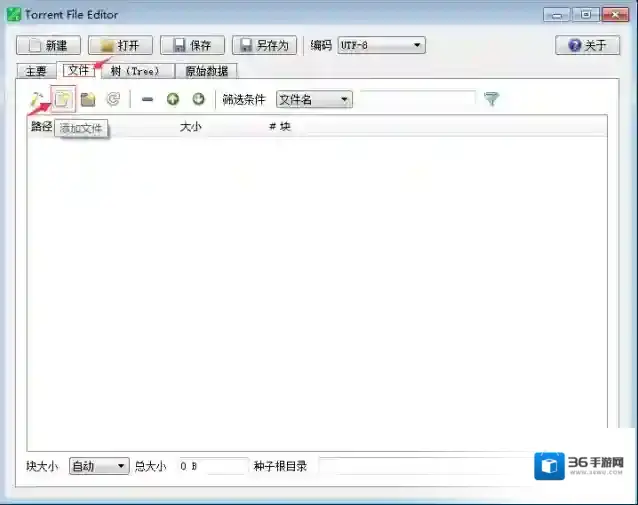Open the 块大小 自动 dropdown

point(99,466)
